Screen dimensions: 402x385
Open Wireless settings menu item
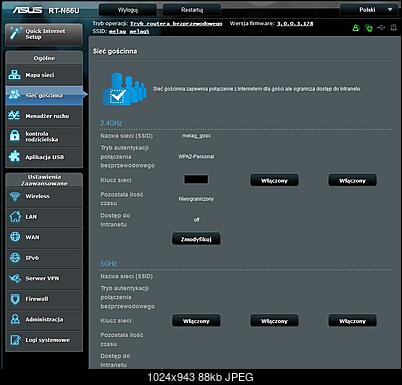click(44, 196)
